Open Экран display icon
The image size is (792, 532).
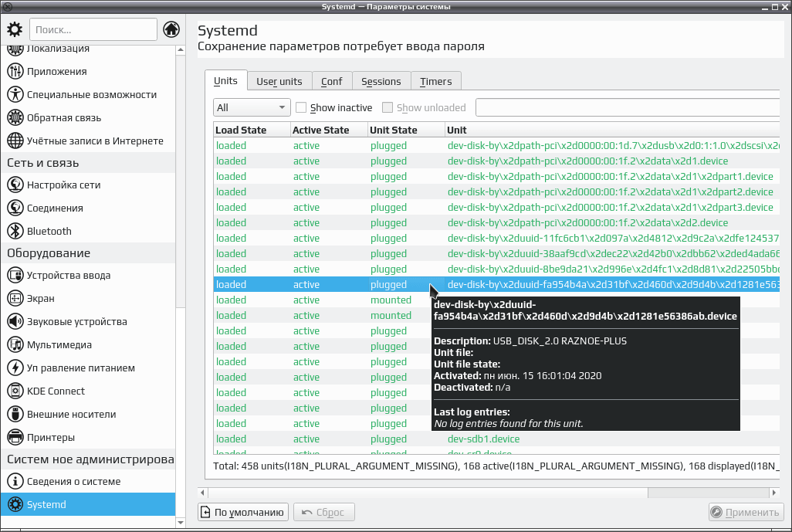[15, 299]
